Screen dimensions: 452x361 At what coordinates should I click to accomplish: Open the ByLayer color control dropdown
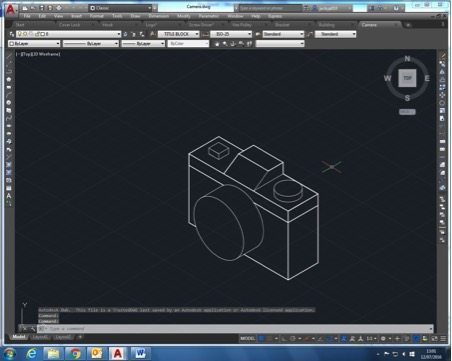point(34,44)
